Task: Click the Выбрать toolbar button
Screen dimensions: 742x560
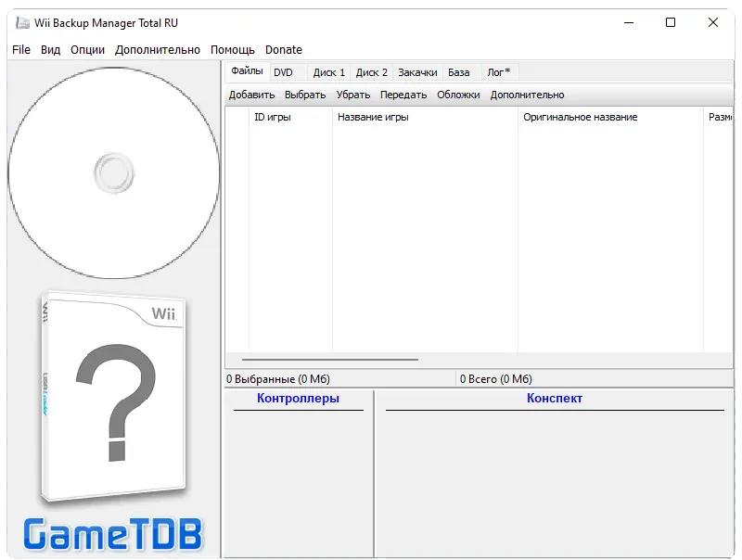Action: point(305,95)
